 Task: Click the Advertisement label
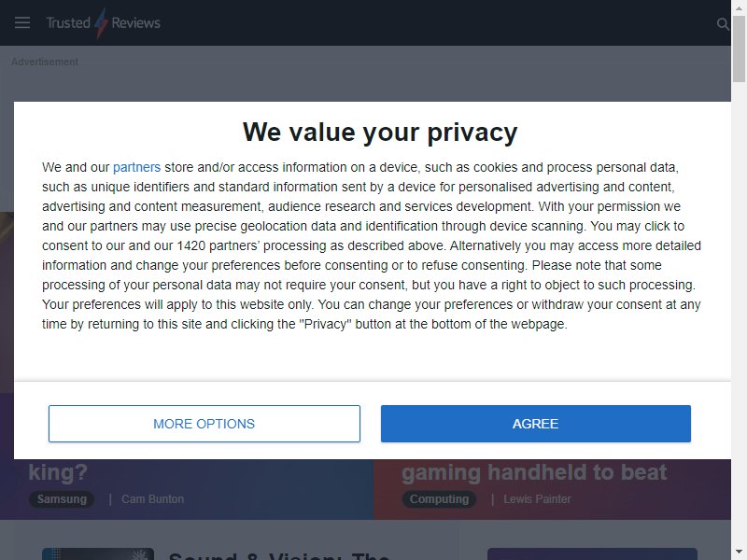click(x=45, y=62)
